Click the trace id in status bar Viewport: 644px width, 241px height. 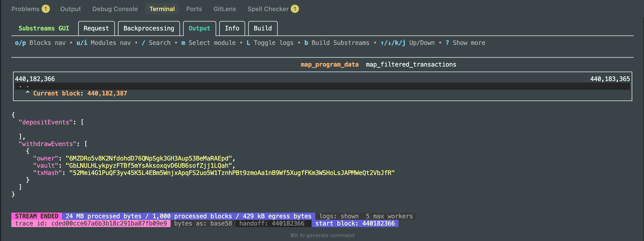(91, 223)
